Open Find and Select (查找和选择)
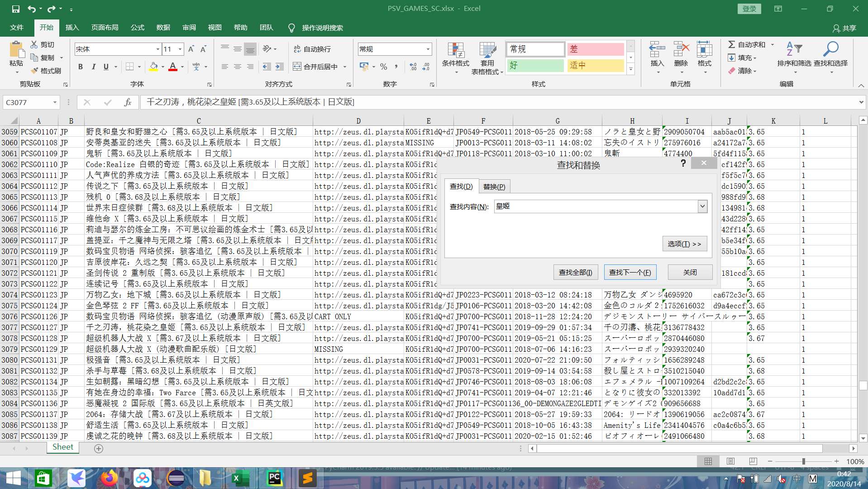868x489 pixels. (x=831, y=55)
